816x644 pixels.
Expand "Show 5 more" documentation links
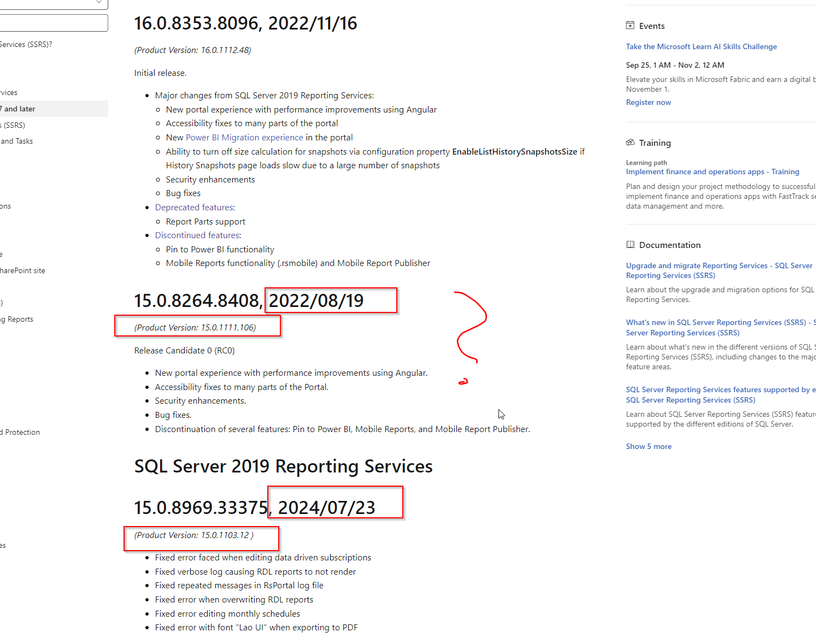tap(648, 446)
